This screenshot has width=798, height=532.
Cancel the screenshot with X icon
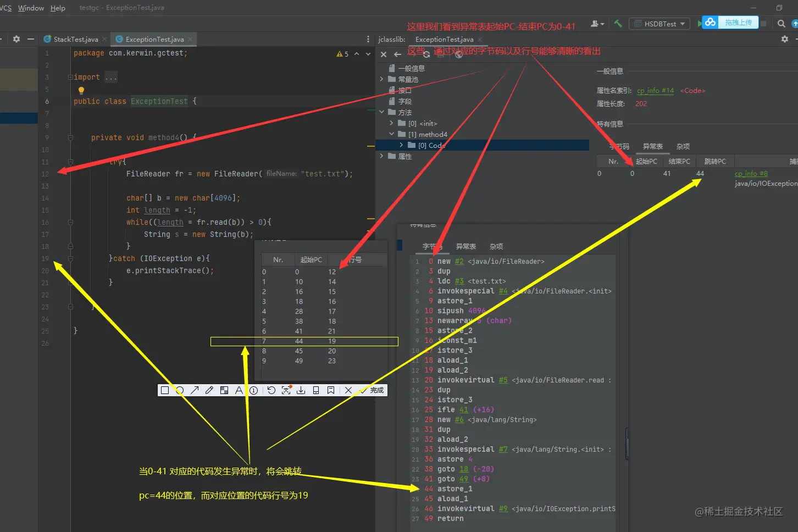click(x=348, y=390)
